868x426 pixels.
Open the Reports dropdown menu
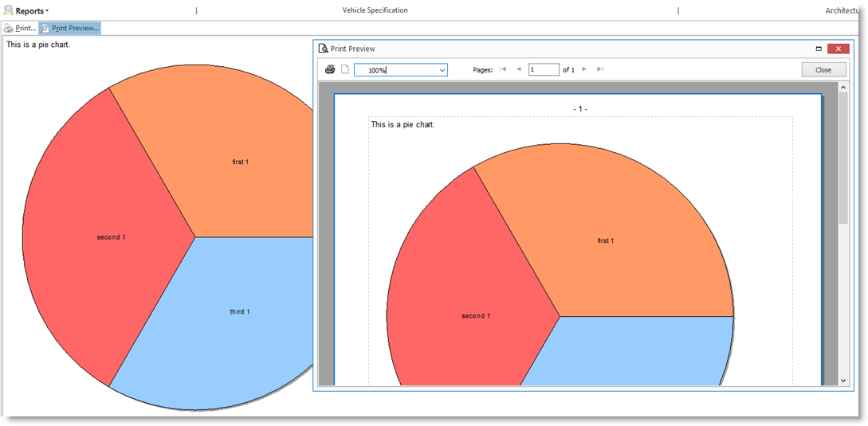[32, 10]
